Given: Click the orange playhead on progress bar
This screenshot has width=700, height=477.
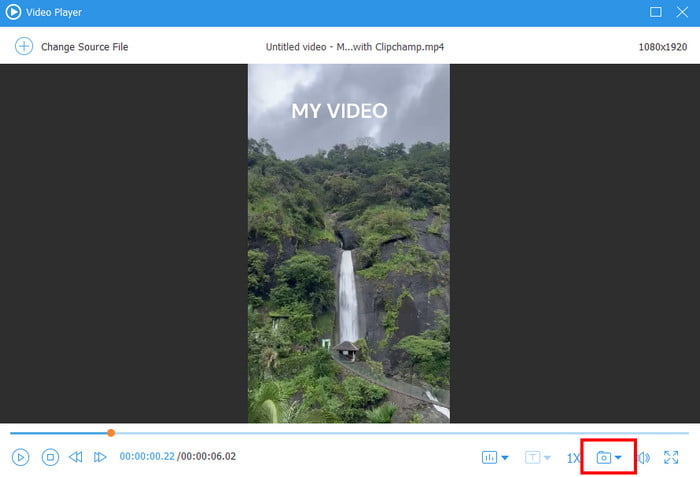Looking at the screenshot, I should point(111,433).
